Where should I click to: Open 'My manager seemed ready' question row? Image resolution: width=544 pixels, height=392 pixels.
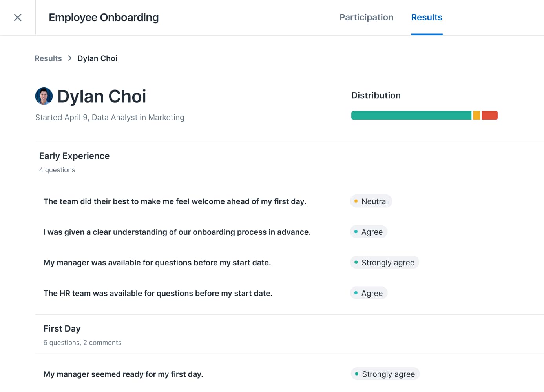coord(289,374)
